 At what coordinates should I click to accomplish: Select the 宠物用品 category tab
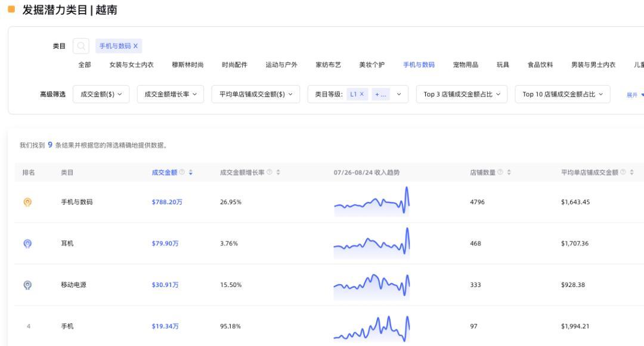tap(466, 65)
